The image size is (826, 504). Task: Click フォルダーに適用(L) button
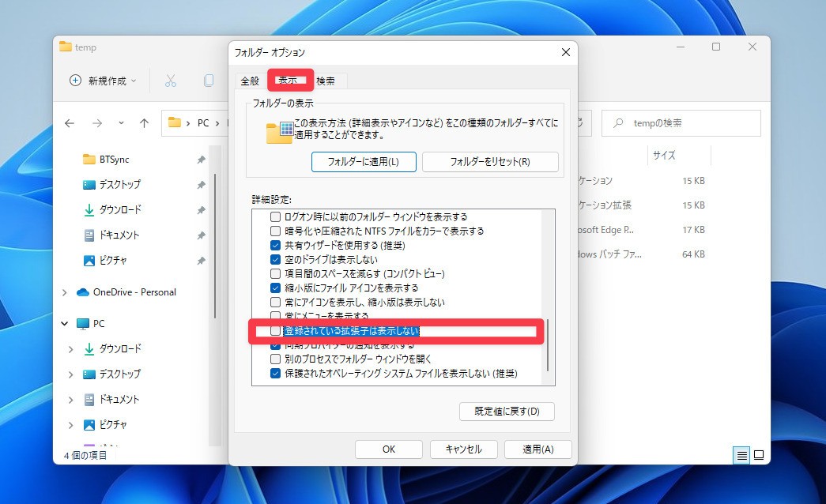click(364, 162)
